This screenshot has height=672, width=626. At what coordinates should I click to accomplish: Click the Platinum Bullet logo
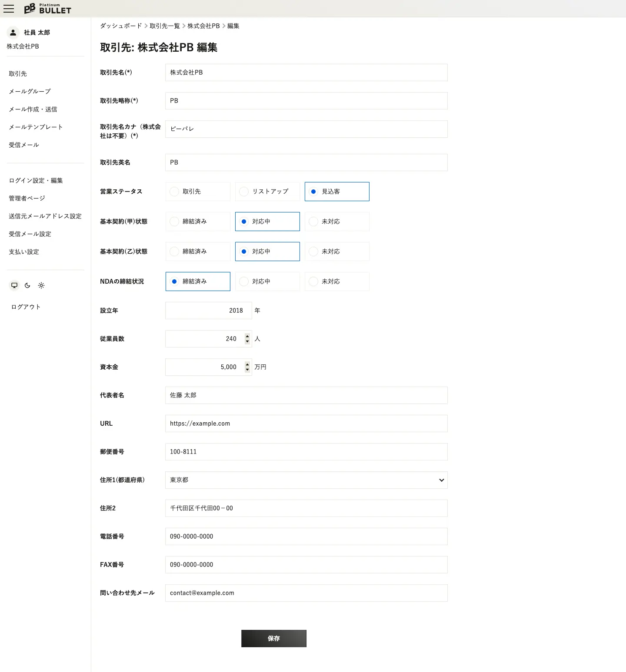coord(47,9)
